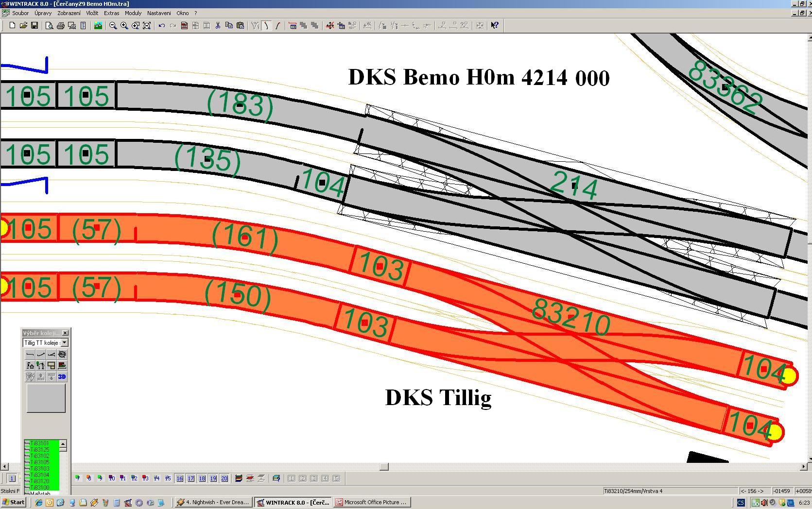812x509 pixels.
Task: Select the turntable icon in the track palette
Action: click(x=62, y=355)
